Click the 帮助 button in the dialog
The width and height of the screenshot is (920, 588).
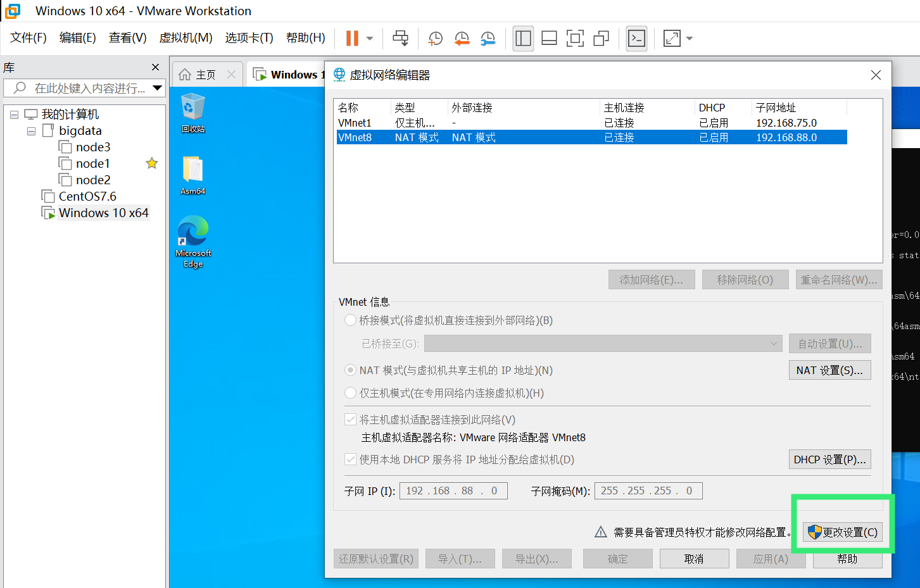coord(848,559)
